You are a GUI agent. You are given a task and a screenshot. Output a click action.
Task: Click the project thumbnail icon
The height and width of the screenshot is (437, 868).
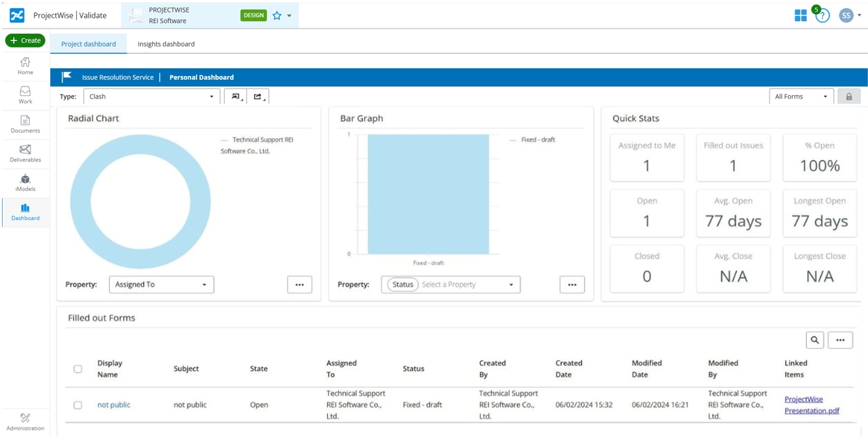pyautogui.click(x=136, y=15)
